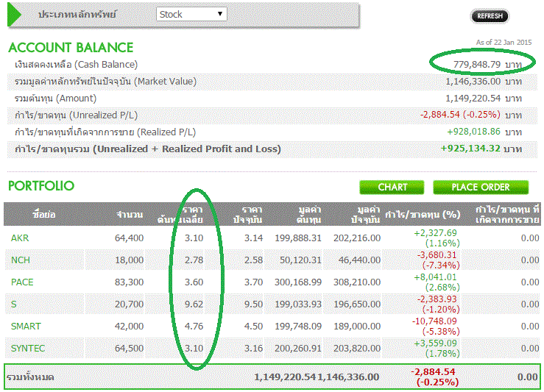Image resolution: width=544 pixels, height=392 pixels.
Task: Open the SMART stock entry
Action: click(26, 326)
